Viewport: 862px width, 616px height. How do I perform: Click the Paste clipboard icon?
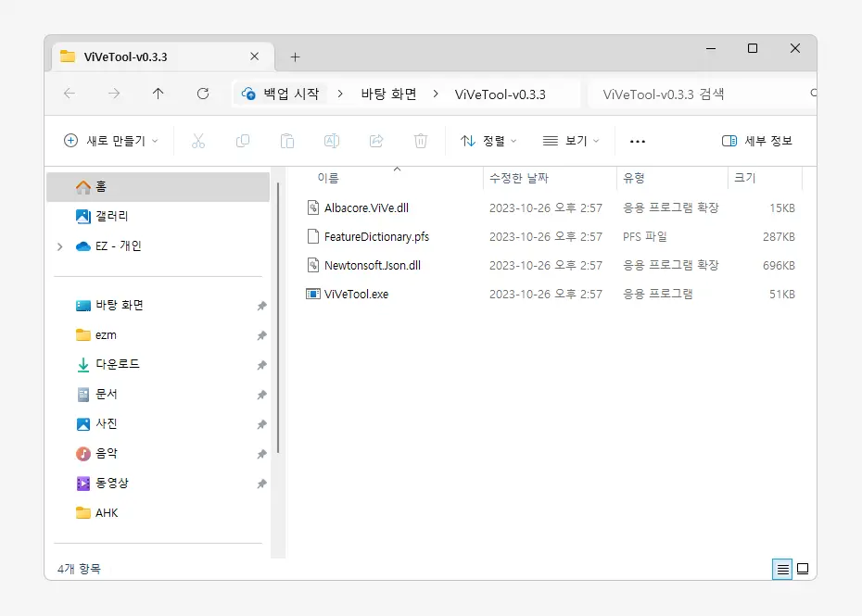pos(287,141)
